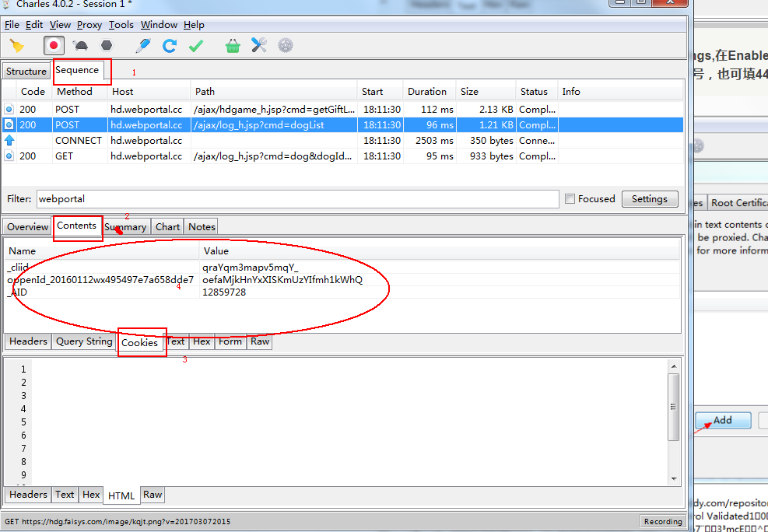Screen dimensions: 768x532
Task: Open the File menu
Action: (12, 25)
